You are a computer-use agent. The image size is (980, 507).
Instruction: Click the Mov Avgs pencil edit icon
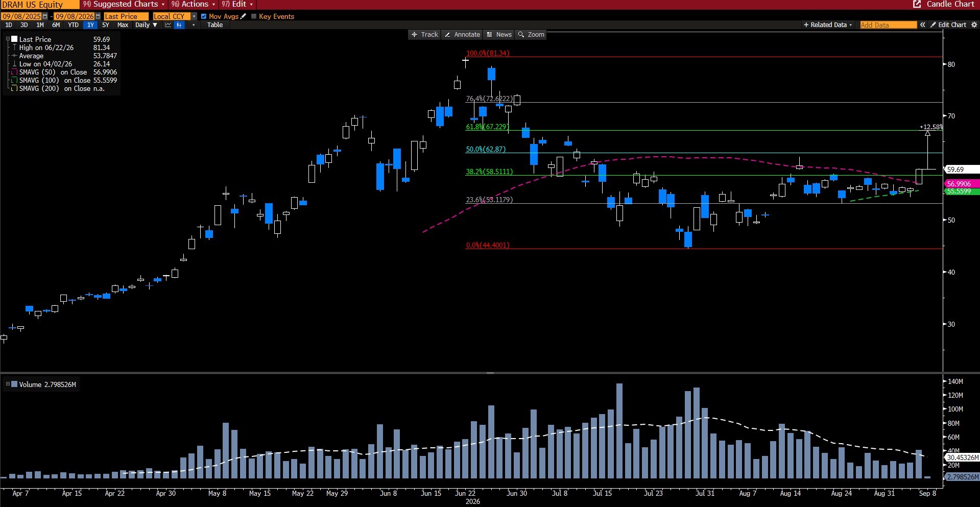[244, 16]
